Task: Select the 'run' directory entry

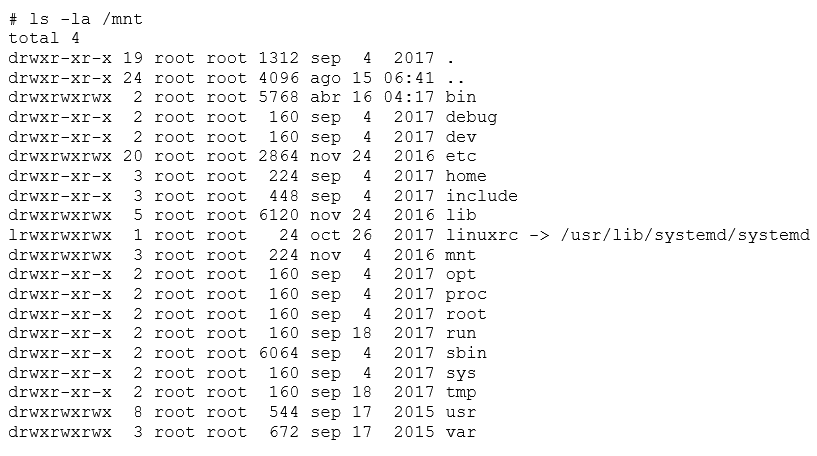Action: (461, 334)
